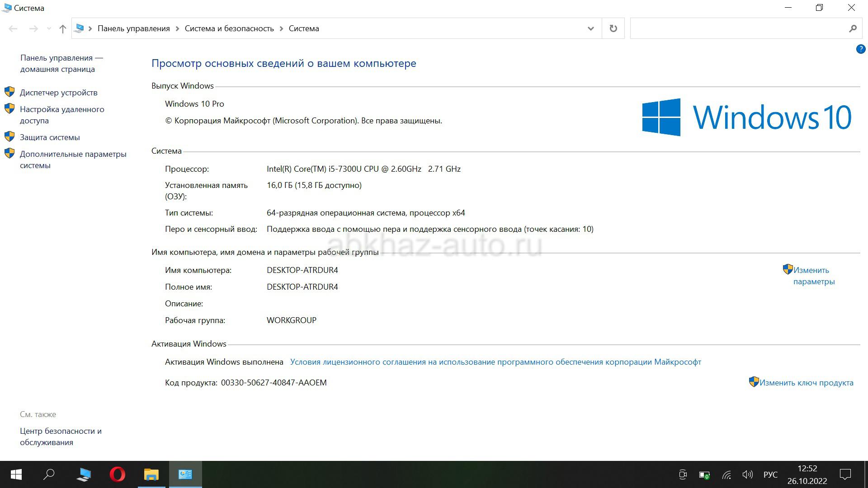
Task: Open Центр безопасности и обслуживания
Action: click(61, 436)
